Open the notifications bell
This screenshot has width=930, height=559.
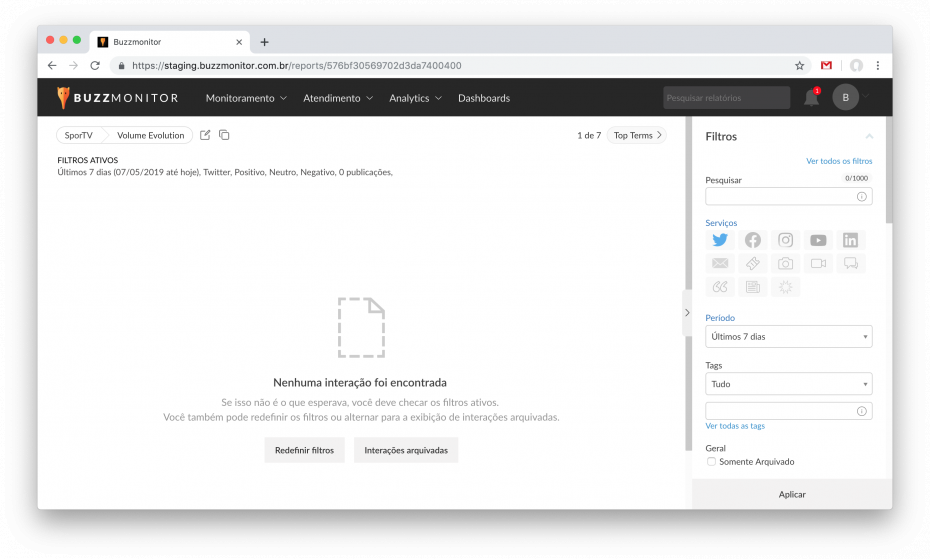click(x=811, y=98)
